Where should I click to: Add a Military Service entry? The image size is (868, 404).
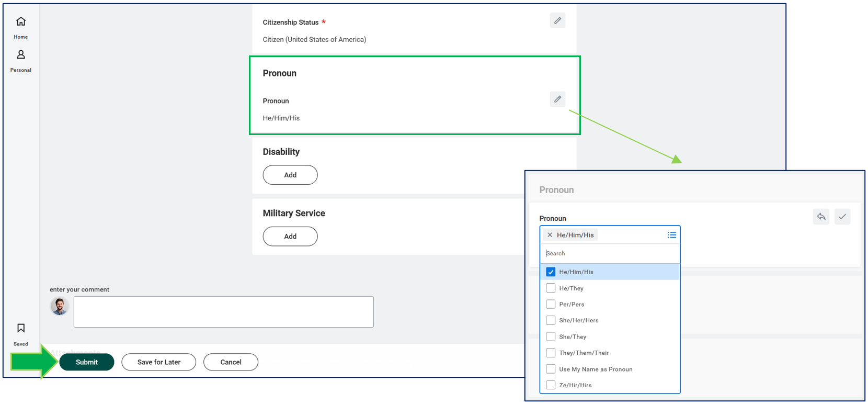(290, 237)
